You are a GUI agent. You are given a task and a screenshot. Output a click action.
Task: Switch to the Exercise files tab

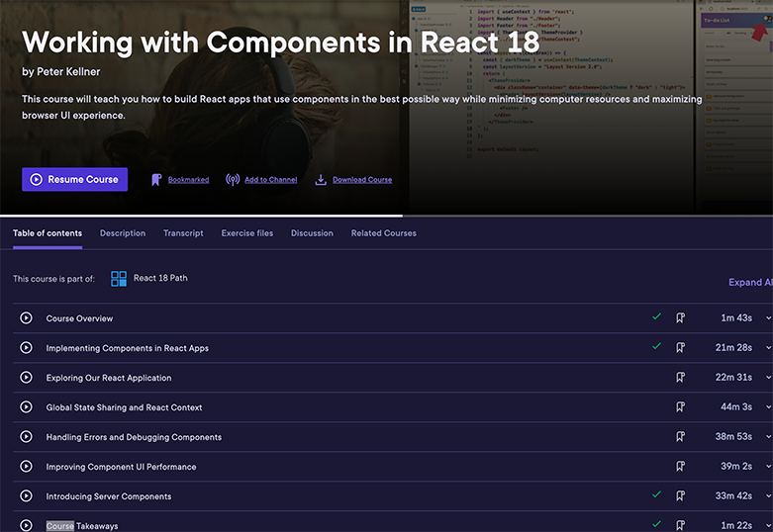[247, 233]
